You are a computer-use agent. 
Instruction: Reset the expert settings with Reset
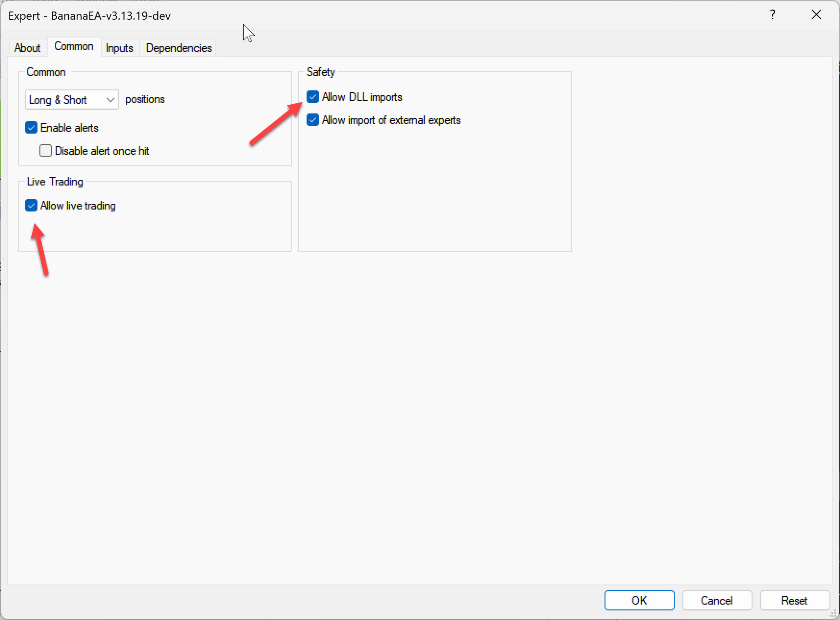coord(794,600)
